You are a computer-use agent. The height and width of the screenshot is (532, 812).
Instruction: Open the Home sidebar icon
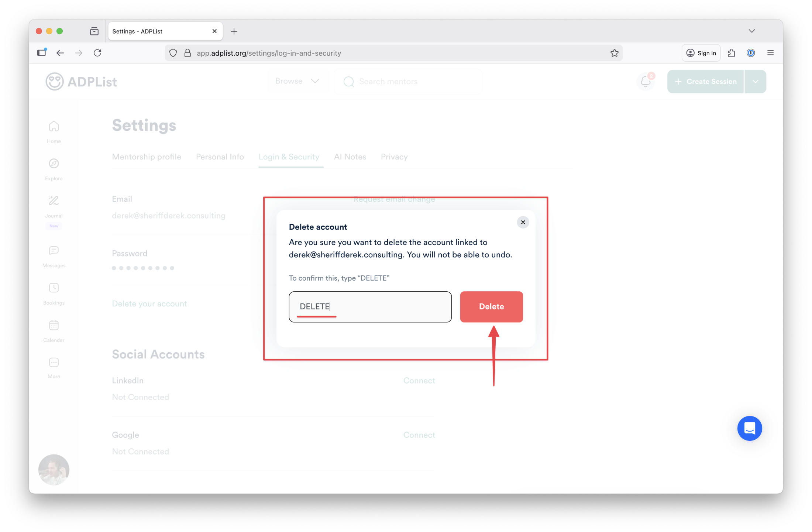click(54, 127)
